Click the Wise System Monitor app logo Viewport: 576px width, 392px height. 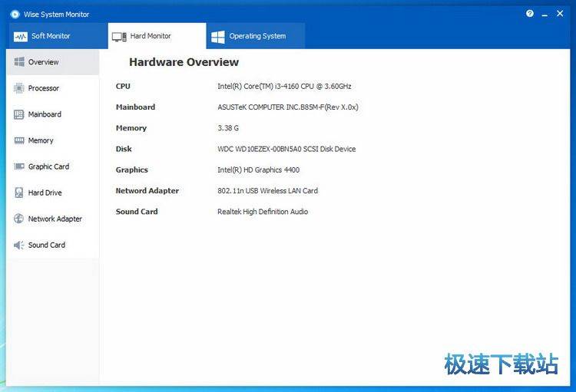[x=14, y=14]
